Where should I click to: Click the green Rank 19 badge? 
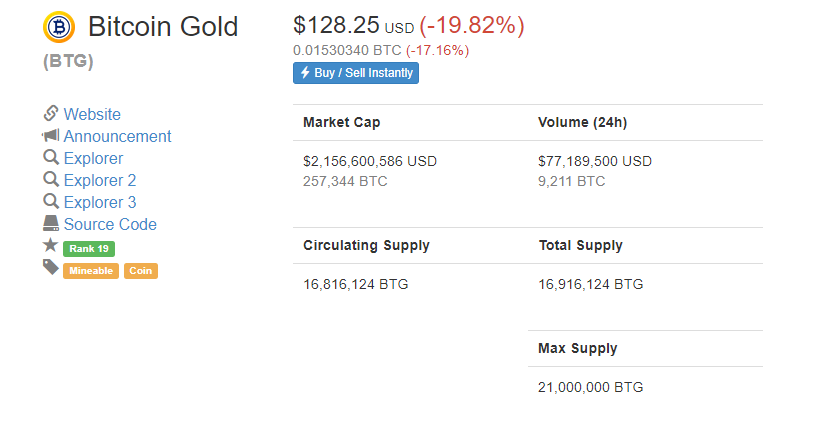coord(89,249)
